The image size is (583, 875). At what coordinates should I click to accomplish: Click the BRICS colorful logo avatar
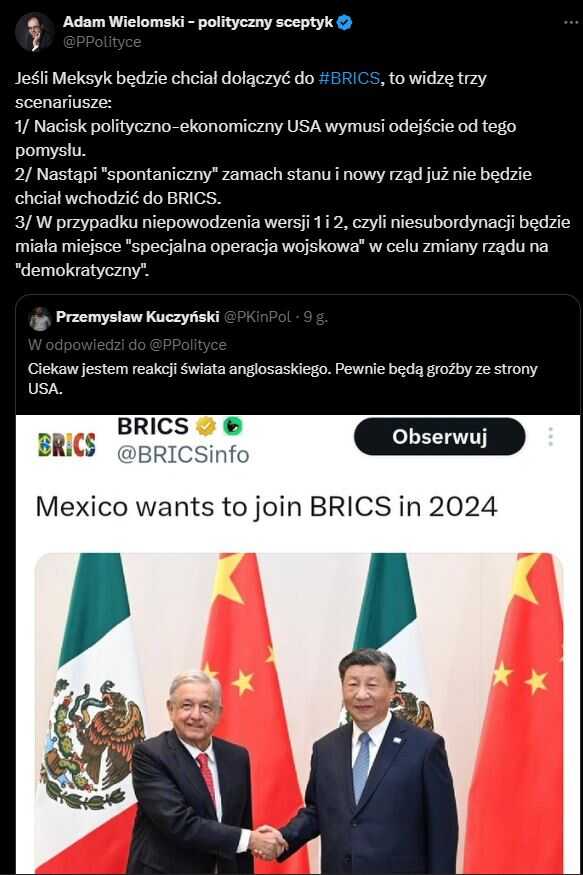(x=66, y=445)
